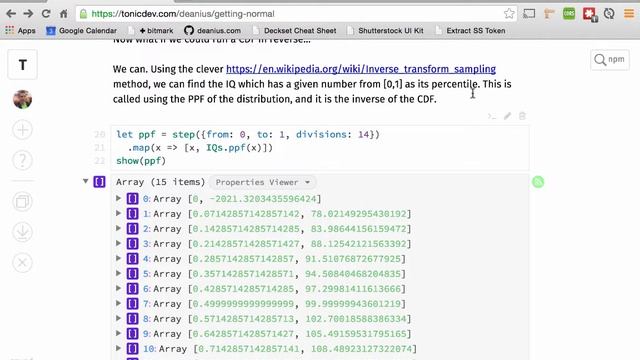
Task: Open the Shutterstock UI Kit bookmark
Action: [386, 31]
